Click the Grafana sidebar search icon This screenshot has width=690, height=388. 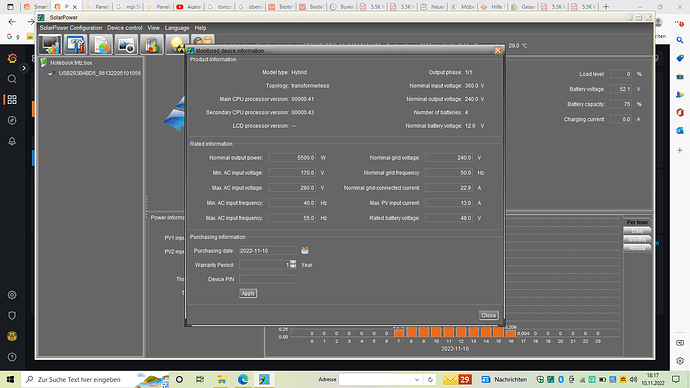12,79
